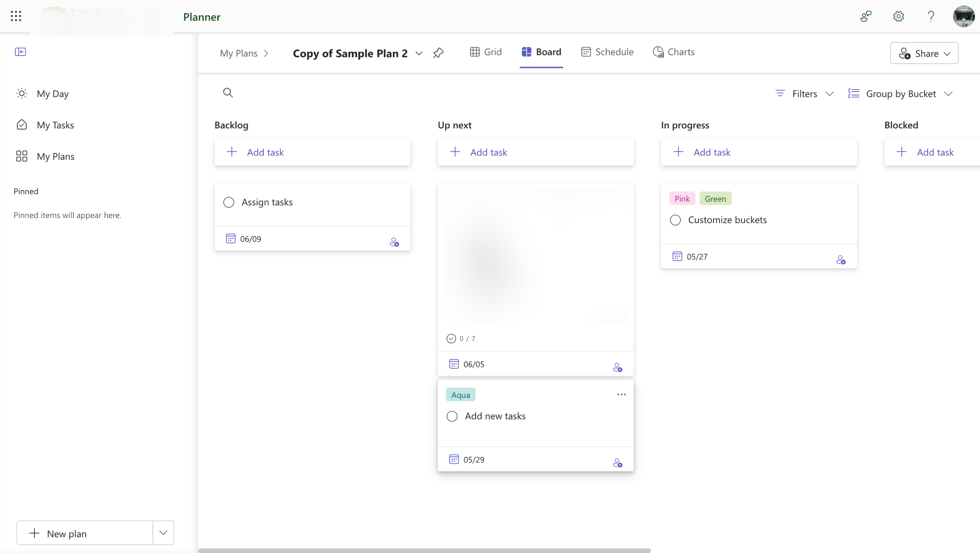The height and width of the screenshot is (553, 980).
Task: Open the settings gear icon
Action: point(898,16)
